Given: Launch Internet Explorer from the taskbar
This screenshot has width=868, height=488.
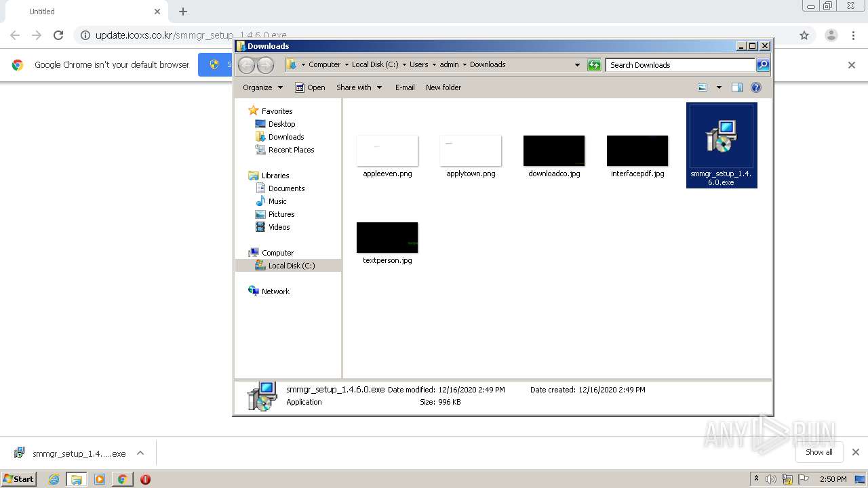Looking at the screenshot, I should click(x=54, y=479).
